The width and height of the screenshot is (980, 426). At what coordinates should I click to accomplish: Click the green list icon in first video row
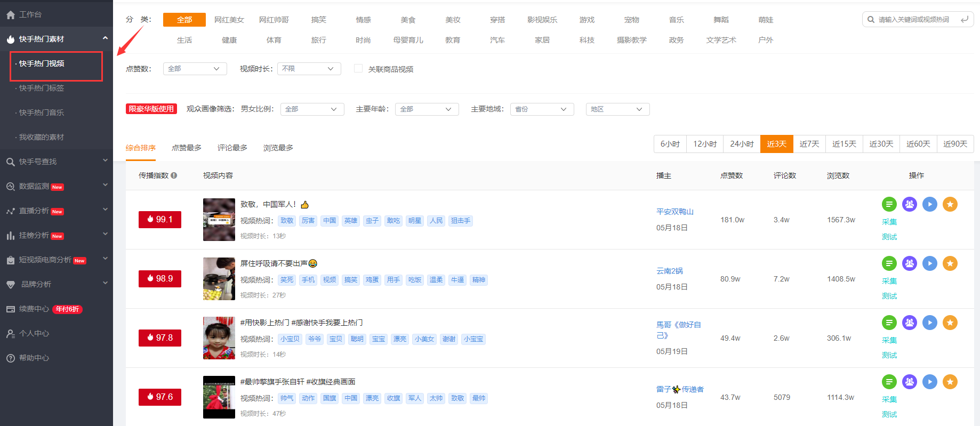[x=889, y=204]
